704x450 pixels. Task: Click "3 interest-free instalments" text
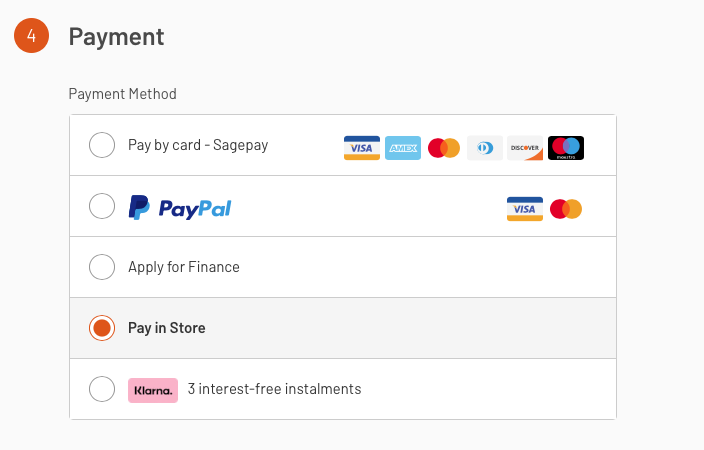click(x=274, y=389)
